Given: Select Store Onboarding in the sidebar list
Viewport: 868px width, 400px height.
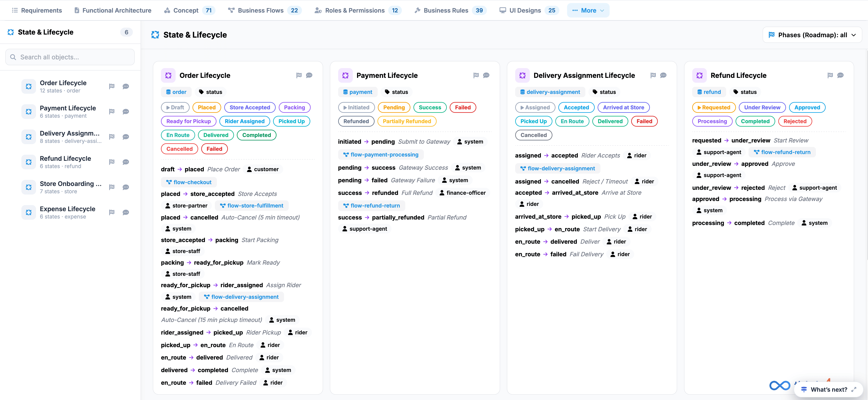Looking at the screenshot, I should [x=70, y=187].
